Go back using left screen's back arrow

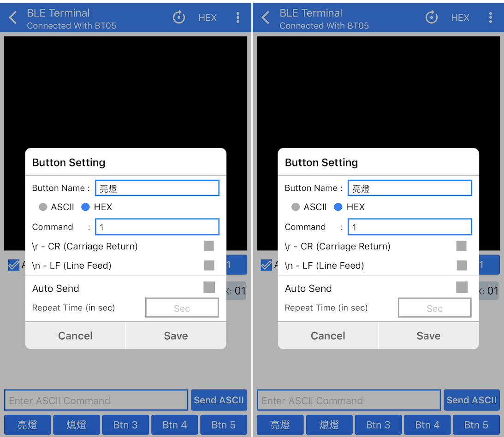coord(13,18)
